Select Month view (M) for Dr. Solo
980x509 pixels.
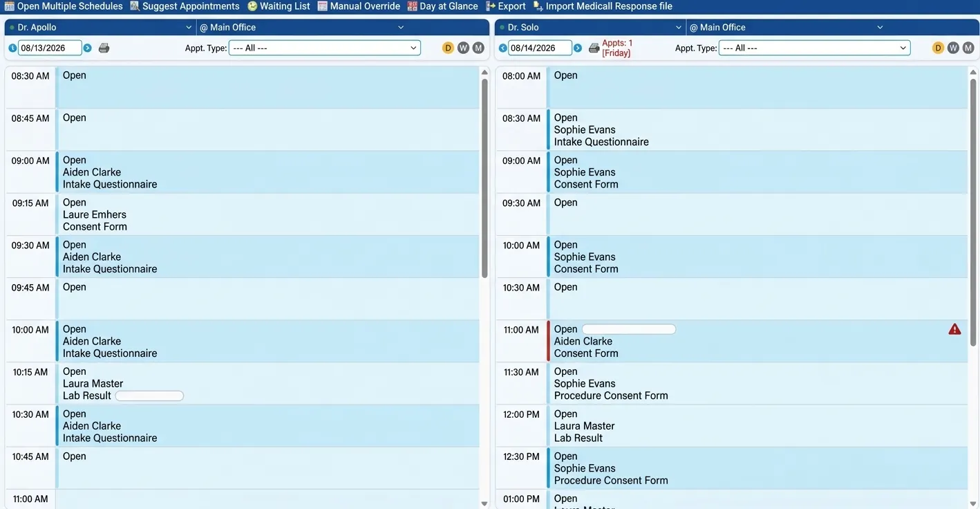coord(968,48)
